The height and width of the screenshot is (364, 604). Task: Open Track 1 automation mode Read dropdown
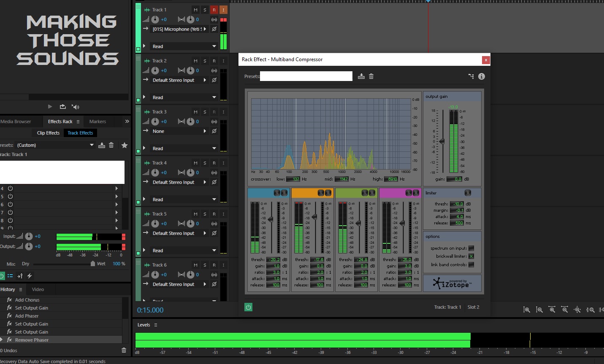pos(184,46)
